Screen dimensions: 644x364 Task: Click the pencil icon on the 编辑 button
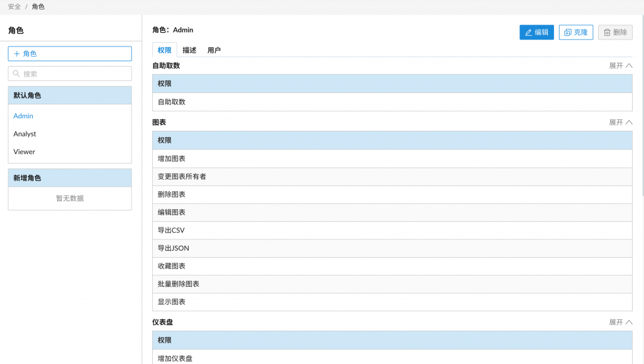(528, 33)
